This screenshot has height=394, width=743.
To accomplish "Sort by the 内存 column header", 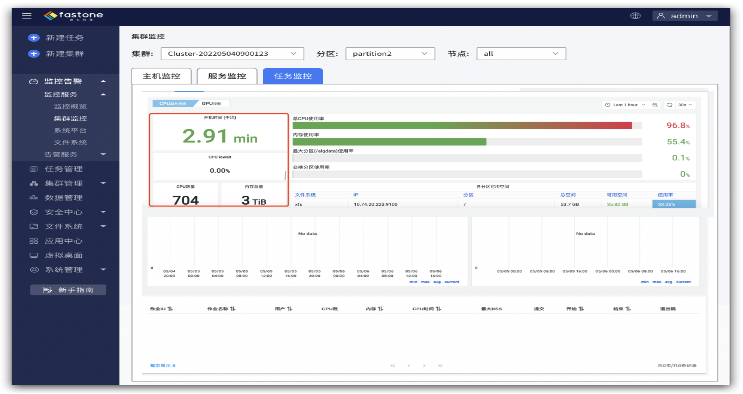I will [x=374, y=309].
